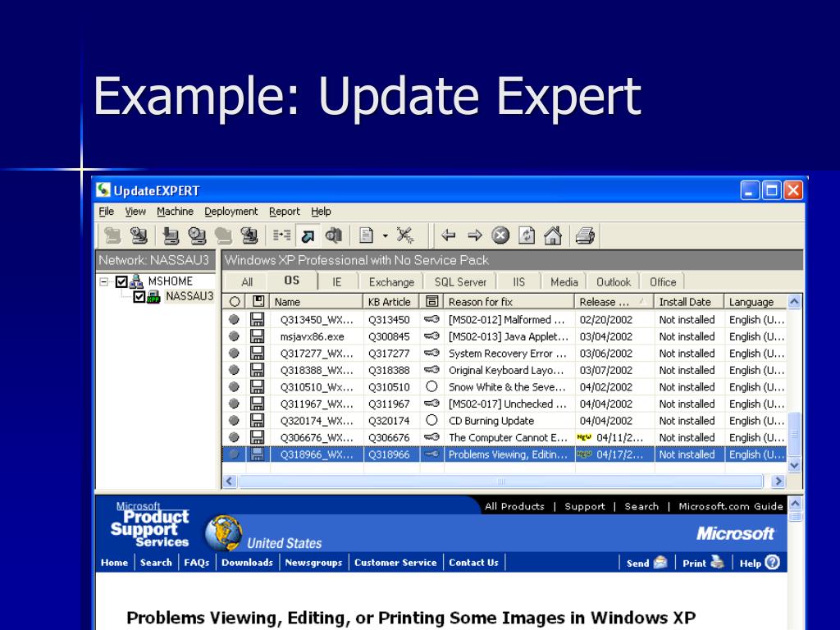Switch to the Exchange tab

pos(391,282)
